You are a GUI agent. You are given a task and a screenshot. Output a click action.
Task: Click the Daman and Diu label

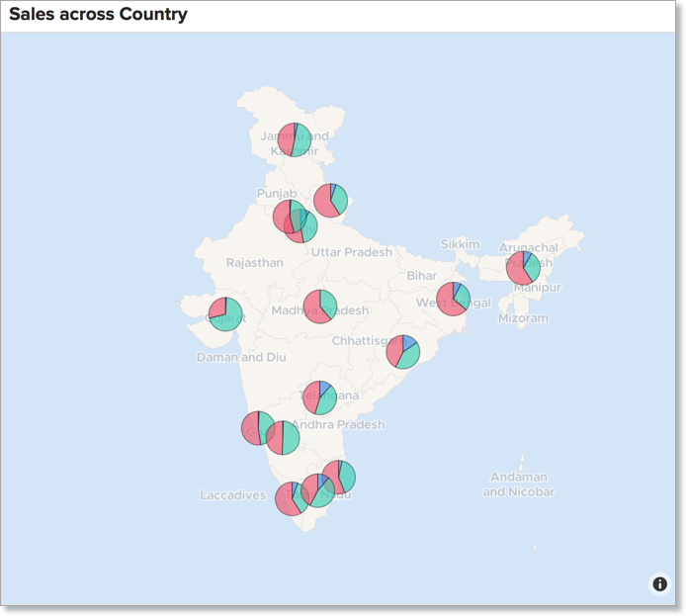coord(241,357)
